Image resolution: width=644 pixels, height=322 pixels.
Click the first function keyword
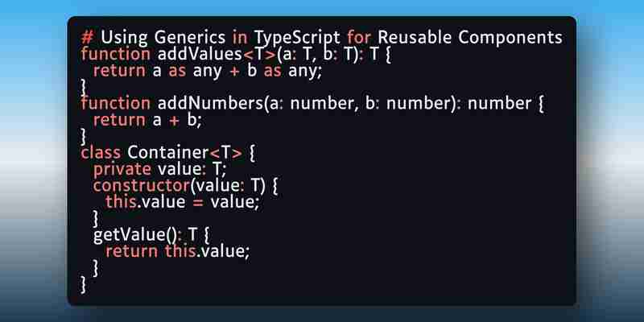[x=116, y=54]
